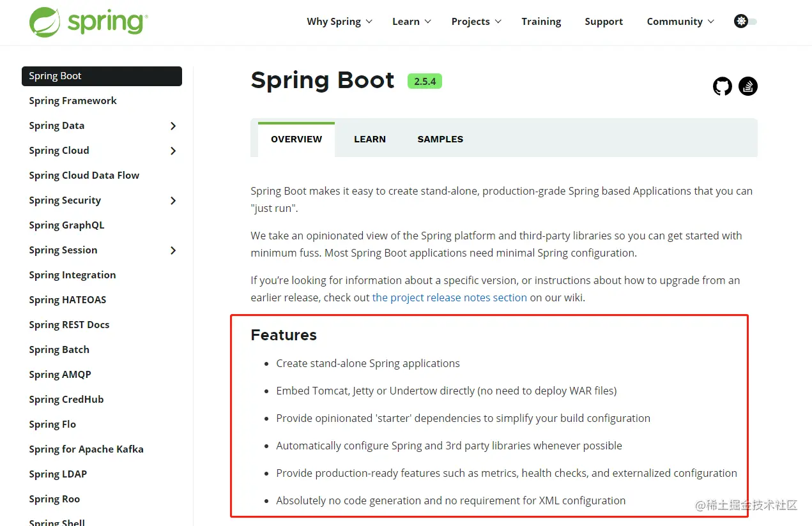Open the Support page

[x=604, y=22]
